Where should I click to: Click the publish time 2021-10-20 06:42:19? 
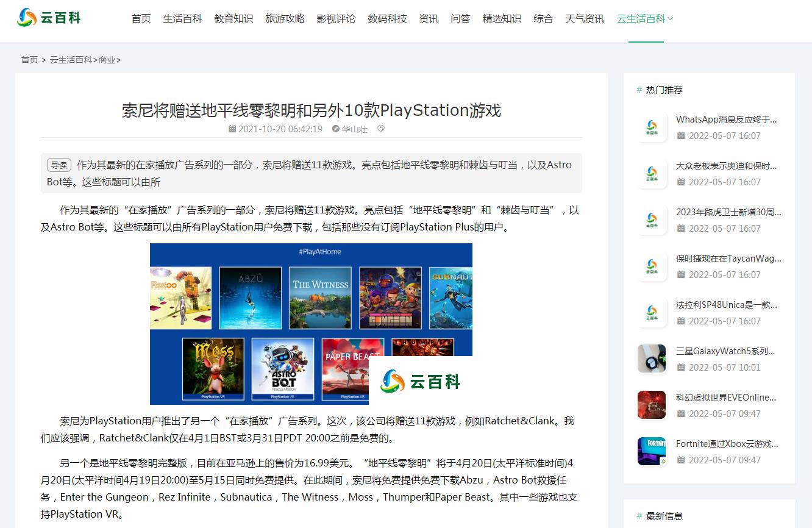[x=280, y=129]
